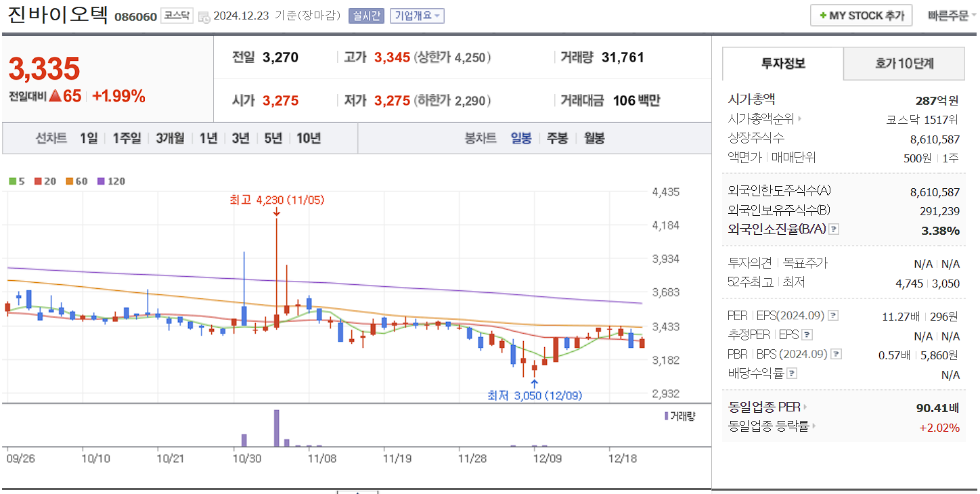The image size is (980, 494).
Task: Open the 외국인소진율 help tooltip icon
Action: click(x=833, y=230)
